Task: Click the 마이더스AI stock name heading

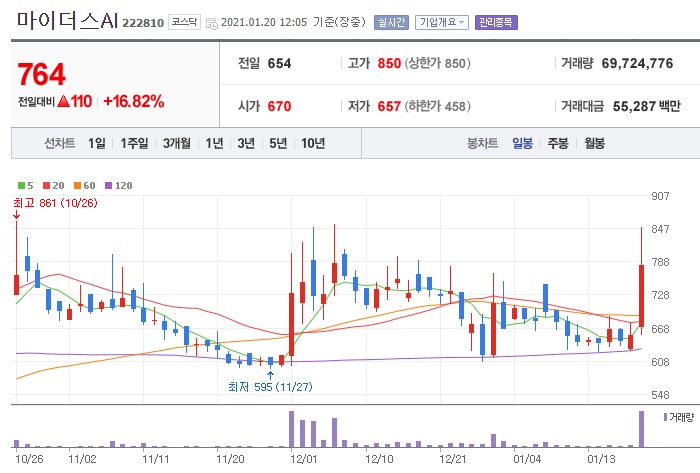Action: pos(67,21)
